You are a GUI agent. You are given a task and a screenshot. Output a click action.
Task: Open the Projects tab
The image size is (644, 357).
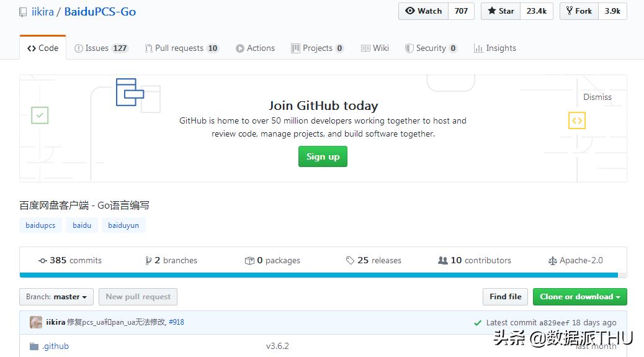click(317, 48)
